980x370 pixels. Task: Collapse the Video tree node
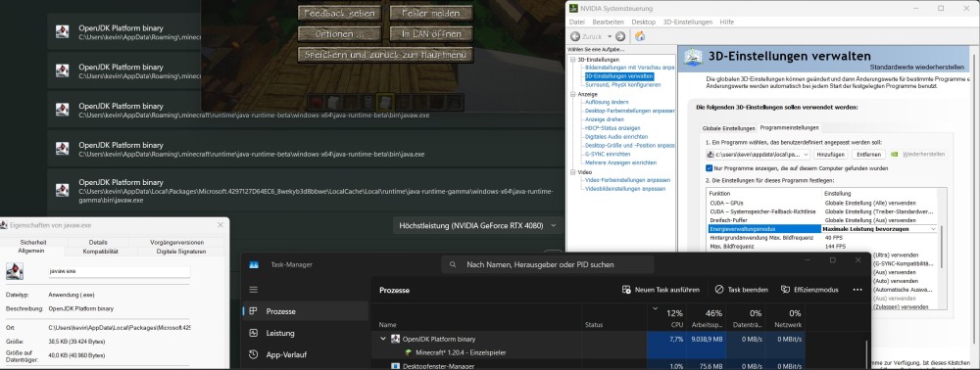coord(572,171)
